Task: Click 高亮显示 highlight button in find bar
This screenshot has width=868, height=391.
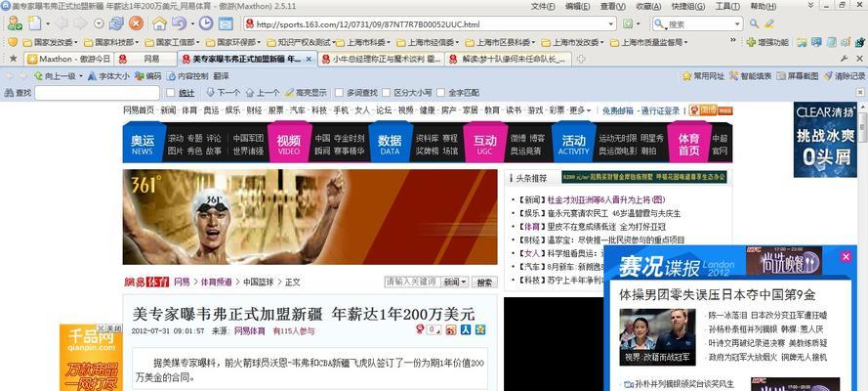Action: point(306,93)
